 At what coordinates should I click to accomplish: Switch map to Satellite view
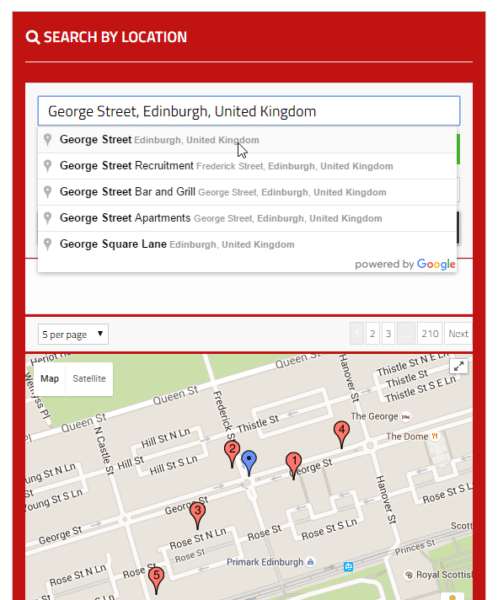coord(89,378)
